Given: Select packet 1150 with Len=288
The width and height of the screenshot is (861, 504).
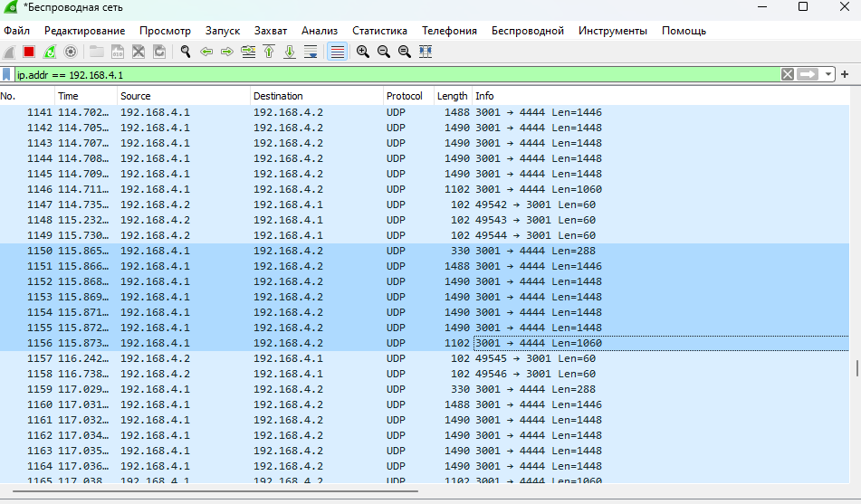Looking at the screenshot, I should 425,251.
